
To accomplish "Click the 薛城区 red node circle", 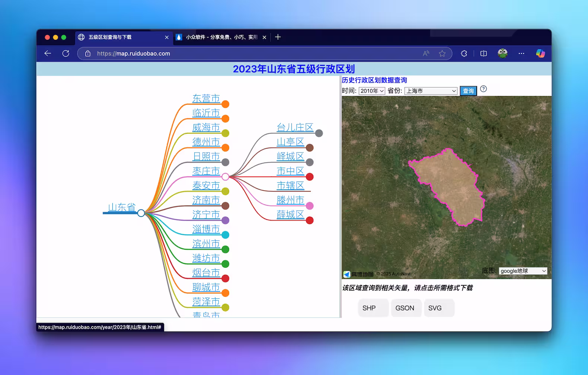I will pos(310,220).
